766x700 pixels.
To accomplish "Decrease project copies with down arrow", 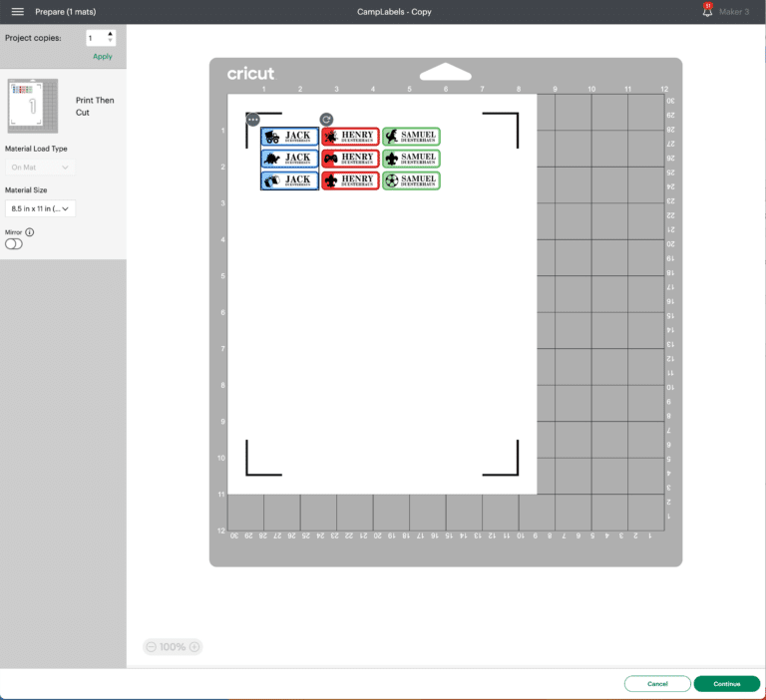I will click(x=110, y=42).
